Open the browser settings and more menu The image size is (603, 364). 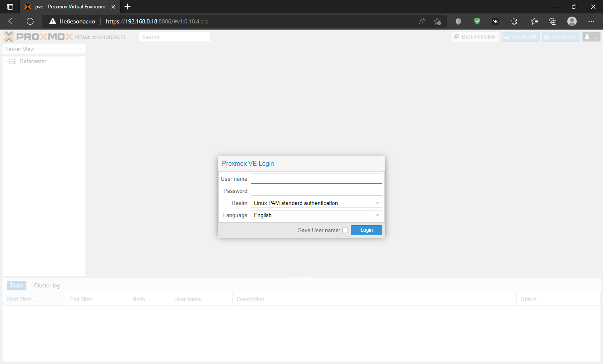[x=591, y=21]
